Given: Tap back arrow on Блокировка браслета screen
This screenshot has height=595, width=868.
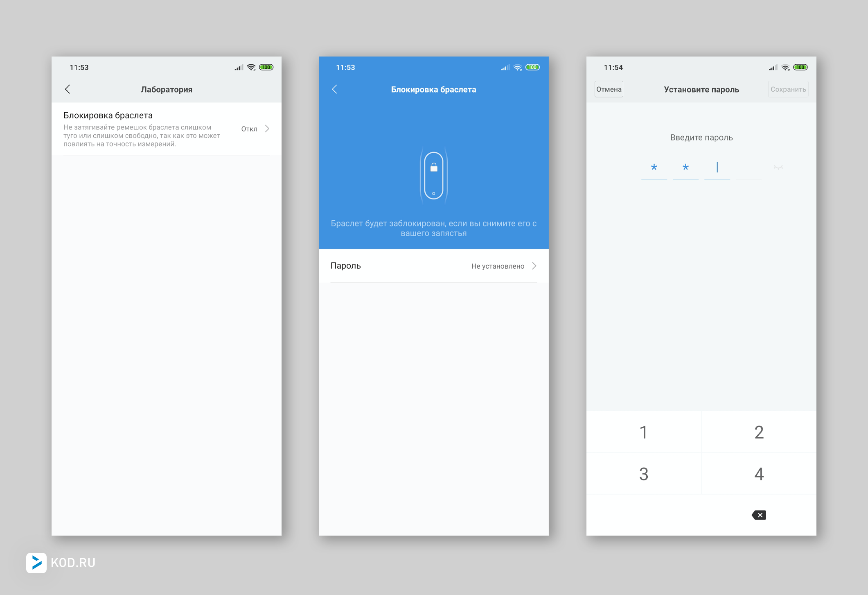Looking at the screenshot, I should click(x=335, y=89).
